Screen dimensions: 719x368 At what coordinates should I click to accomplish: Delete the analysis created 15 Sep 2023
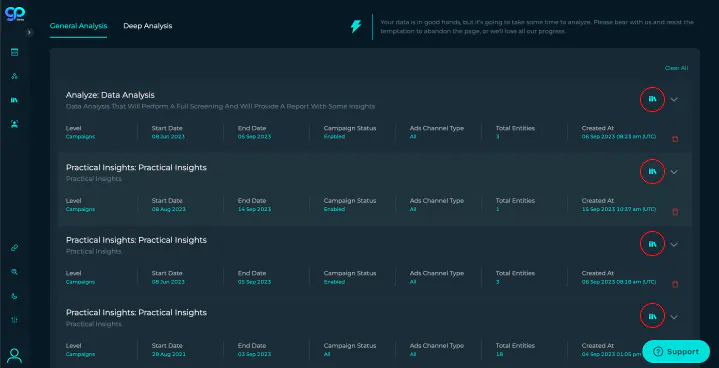pos(675,212)
